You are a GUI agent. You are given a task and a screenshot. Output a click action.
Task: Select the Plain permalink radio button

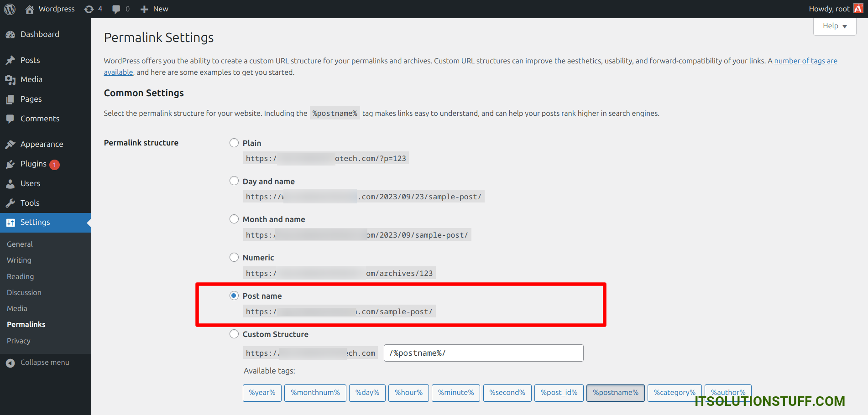tap(234, 143)
